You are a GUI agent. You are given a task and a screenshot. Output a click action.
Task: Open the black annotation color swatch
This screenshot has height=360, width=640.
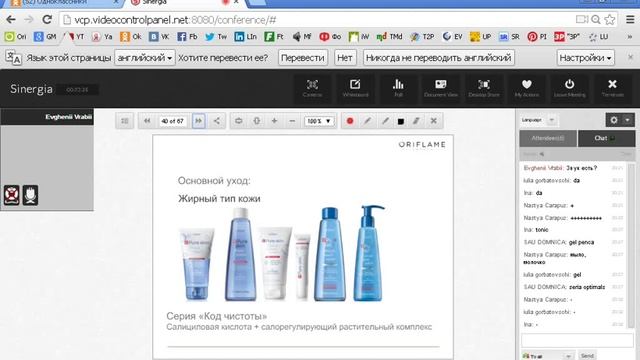point(401,121)
